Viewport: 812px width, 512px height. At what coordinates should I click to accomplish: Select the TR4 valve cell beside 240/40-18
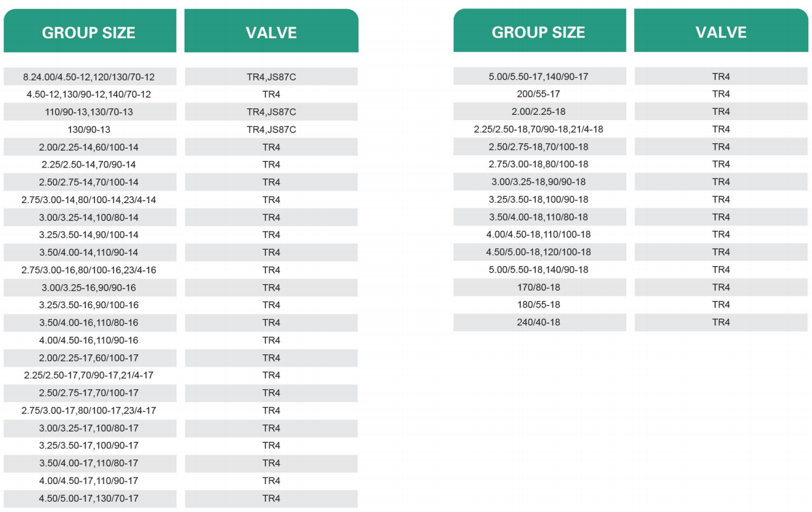[x=720, y=322]
